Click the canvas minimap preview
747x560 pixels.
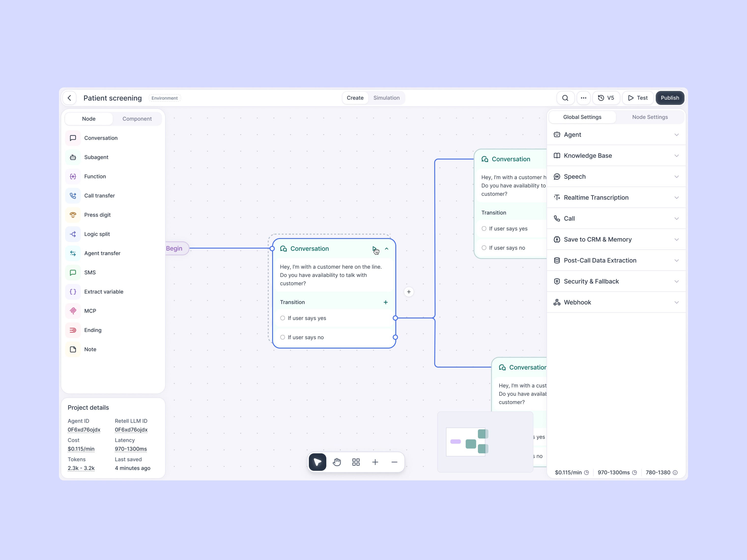[485, 442]
